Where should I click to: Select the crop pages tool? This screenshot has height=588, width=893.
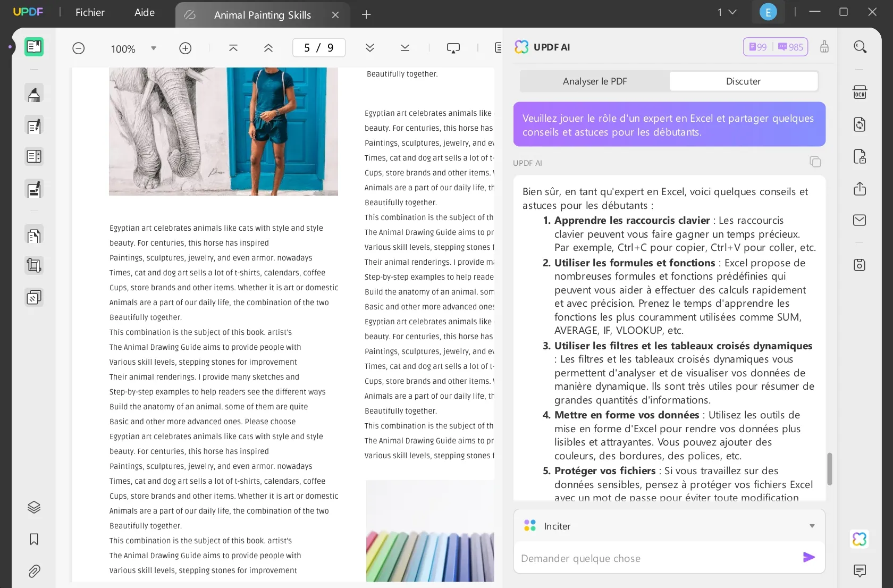click(x=33, y=265)
